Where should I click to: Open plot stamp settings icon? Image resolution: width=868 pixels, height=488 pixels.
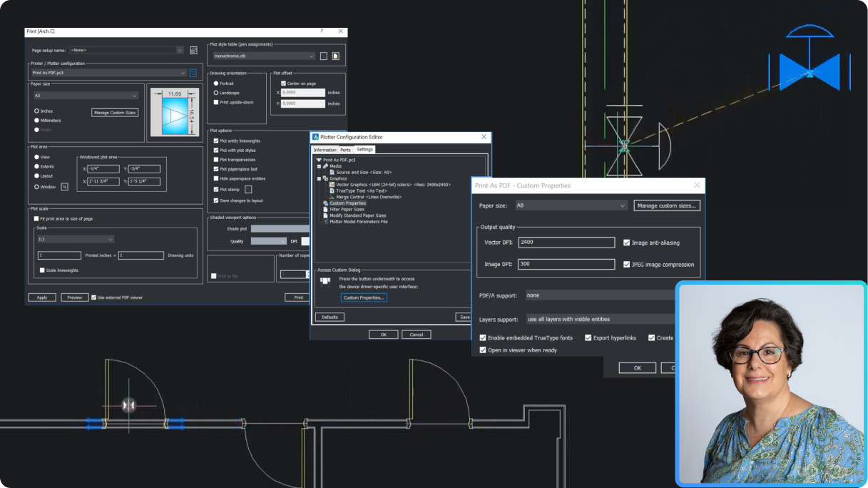tap(248, 190)
